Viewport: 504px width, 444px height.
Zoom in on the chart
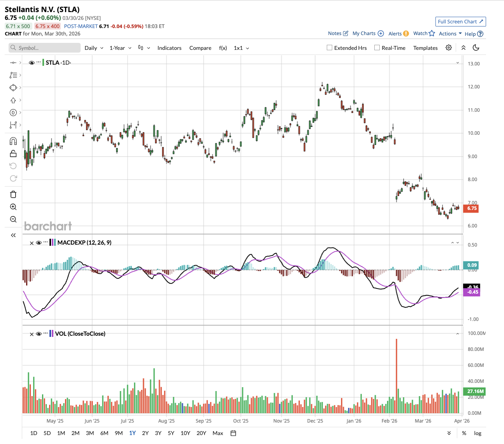tap(13, 207)
